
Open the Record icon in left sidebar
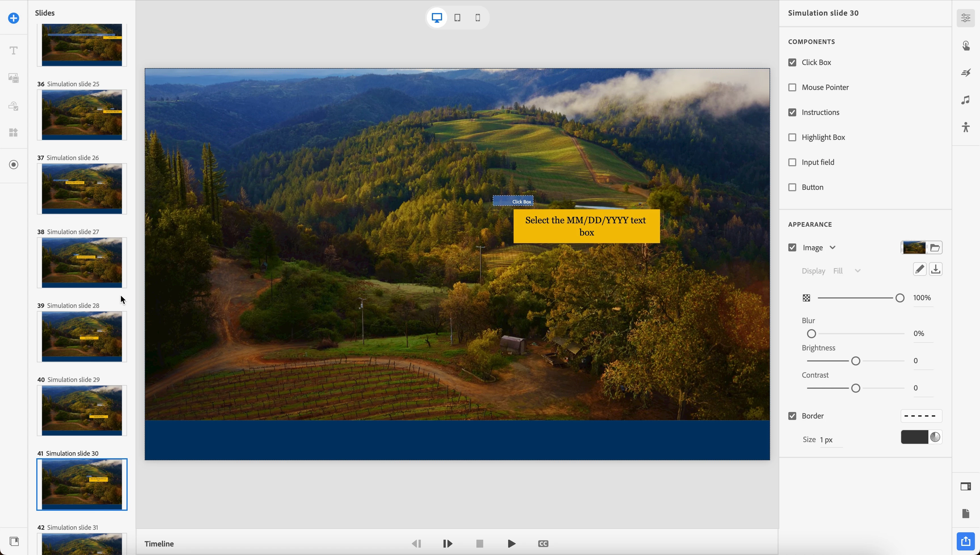(14, 165)
